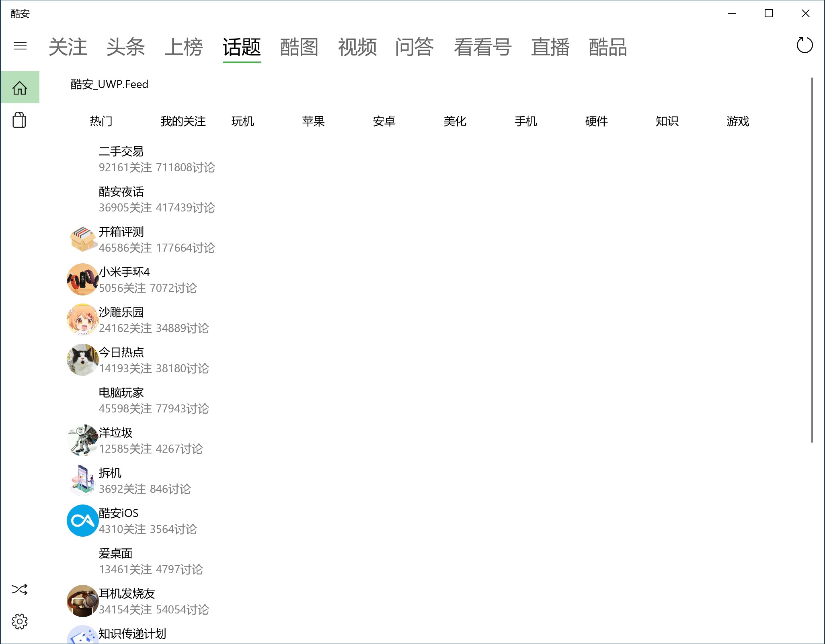Open the 酷安iOS topic logo
Viewport: 825px width, 644px height.
[x=82, y=521]
